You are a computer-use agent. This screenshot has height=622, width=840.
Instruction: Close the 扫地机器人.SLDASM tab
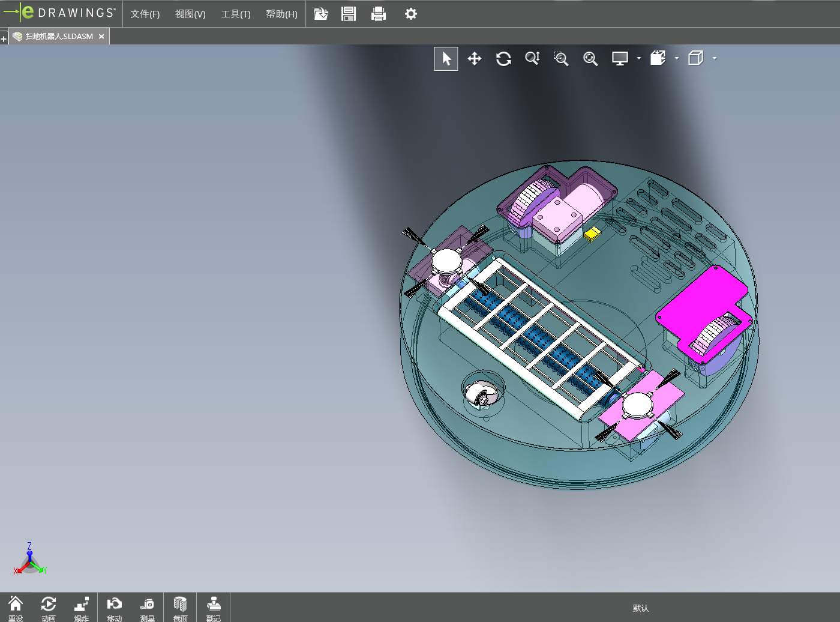pos(101,37)
